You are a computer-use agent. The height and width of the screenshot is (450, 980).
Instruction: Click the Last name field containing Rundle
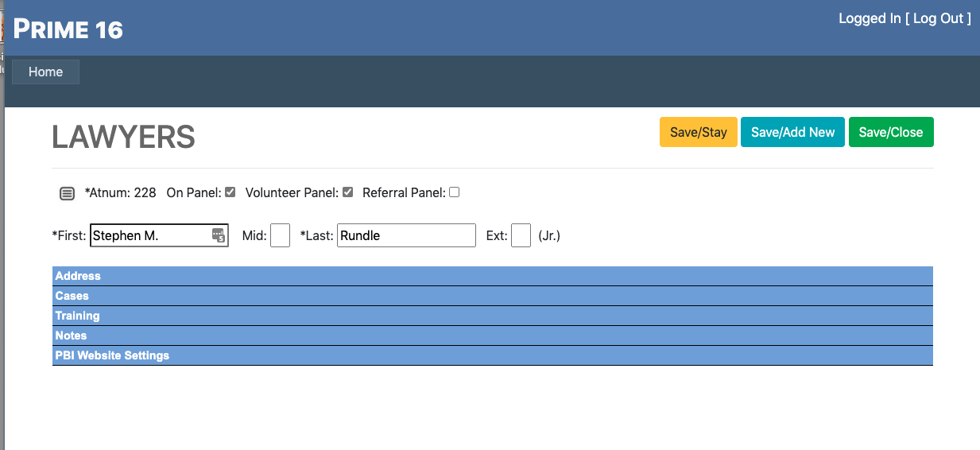click(x=406, y=235)
